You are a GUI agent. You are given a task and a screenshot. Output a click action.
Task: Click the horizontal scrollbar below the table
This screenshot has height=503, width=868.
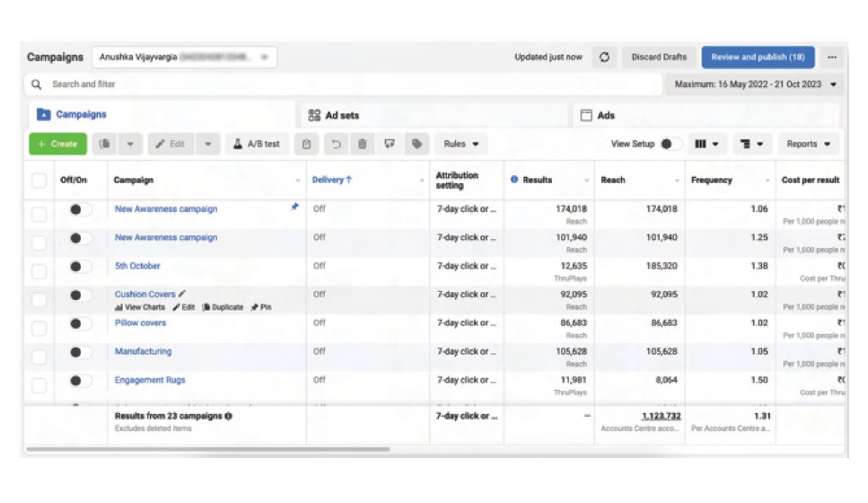pos(208,449)
